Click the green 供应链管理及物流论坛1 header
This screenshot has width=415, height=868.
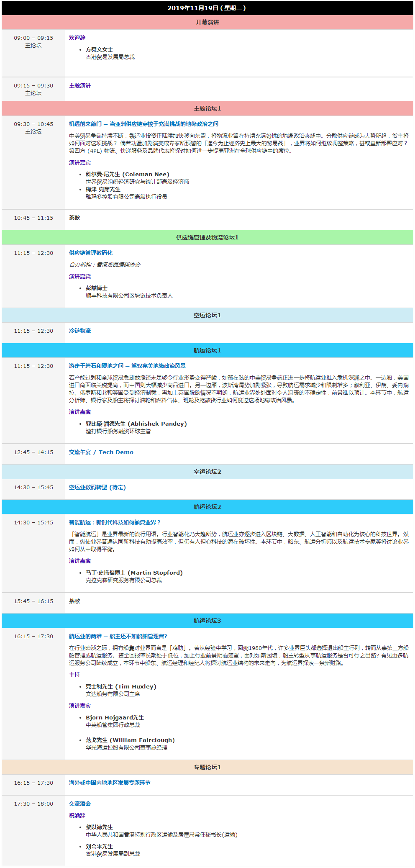[207, 237]
